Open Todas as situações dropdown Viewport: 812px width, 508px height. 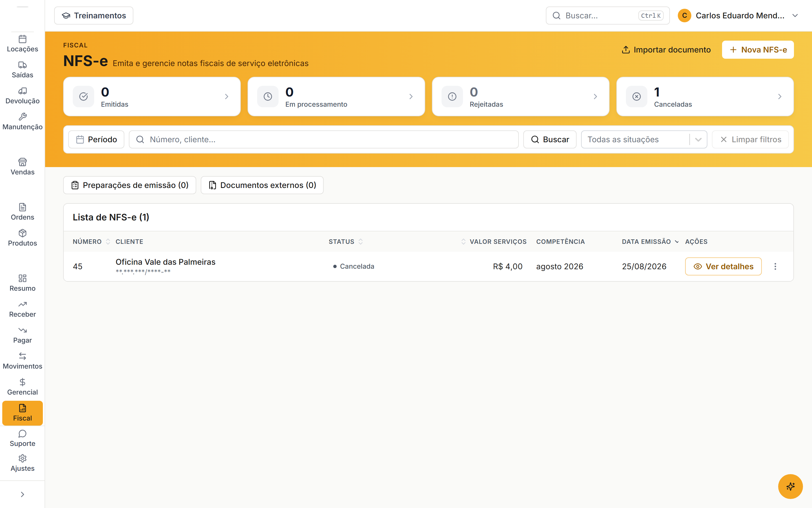[644, 139]
